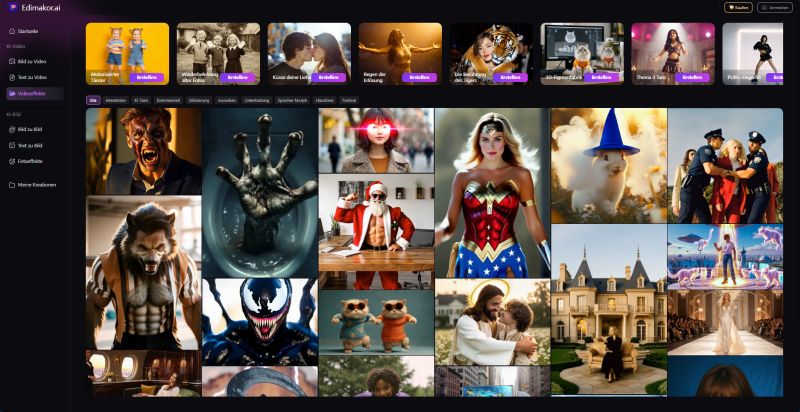Screen dimensions: 800x412
Task: Select Bild zu Video in sidebar
Action: pyautogui.click(x=32, y=61)
